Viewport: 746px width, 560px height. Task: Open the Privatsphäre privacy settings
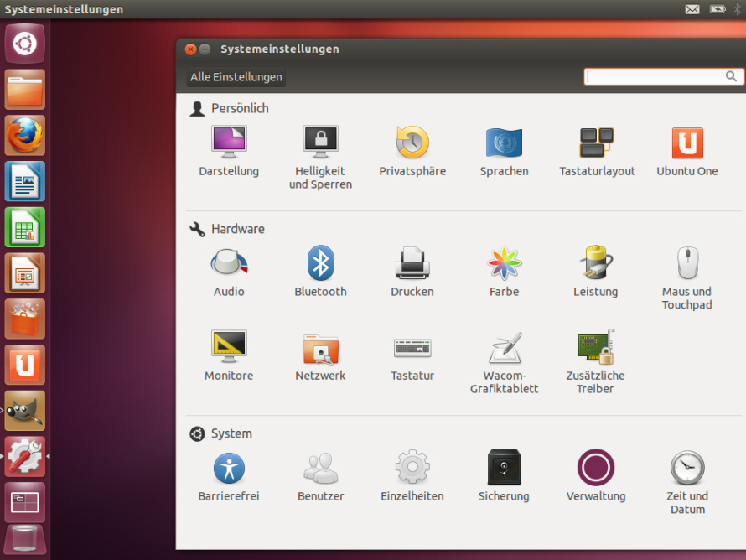pyautogui.click(x=412, y=151)
